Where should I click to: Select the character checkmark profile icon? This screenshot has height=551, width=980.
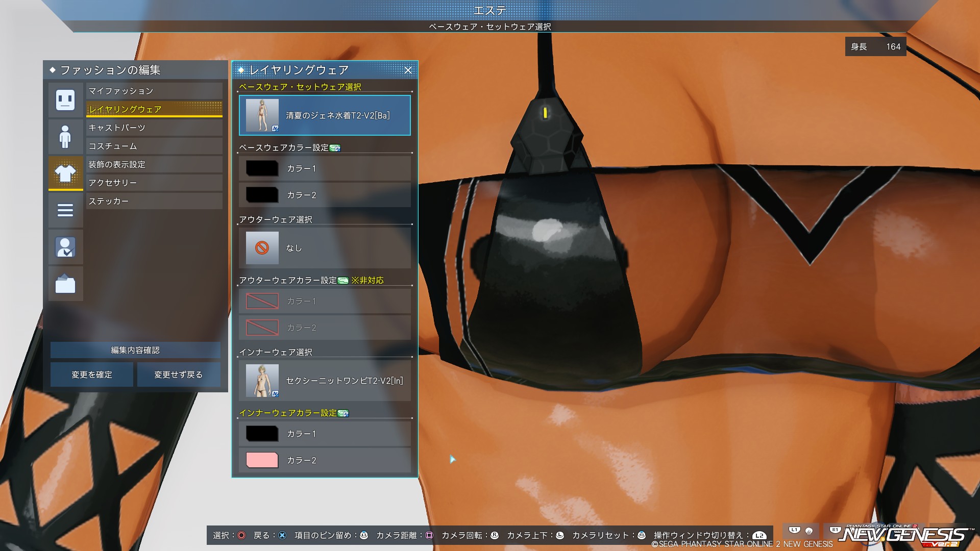pos(65,247)
